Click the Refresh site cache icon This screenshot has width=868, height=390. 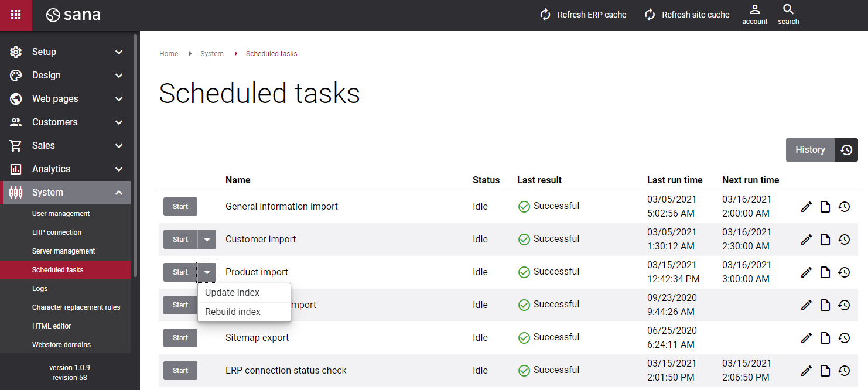[x=650, y=15]
